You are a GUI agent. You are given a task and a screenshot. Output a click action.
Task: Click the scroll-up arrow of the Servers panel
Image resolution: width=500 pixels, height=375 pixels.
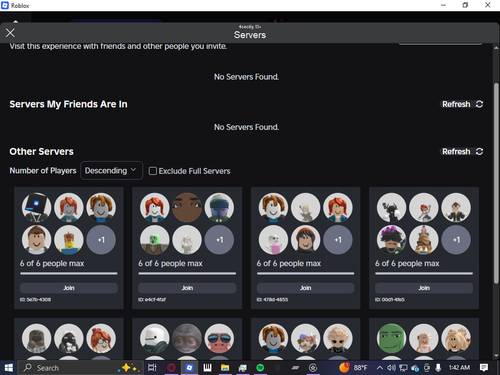click(x=496, y=48)
